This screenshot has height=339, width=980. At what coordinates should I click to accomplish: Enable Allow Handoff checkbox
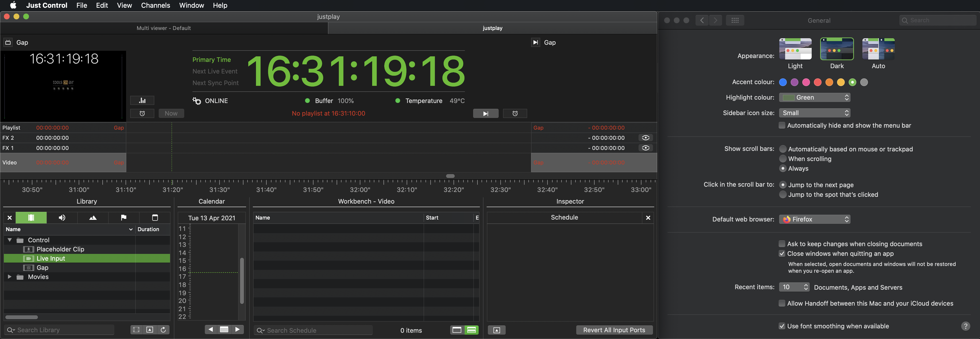[782, 303]
